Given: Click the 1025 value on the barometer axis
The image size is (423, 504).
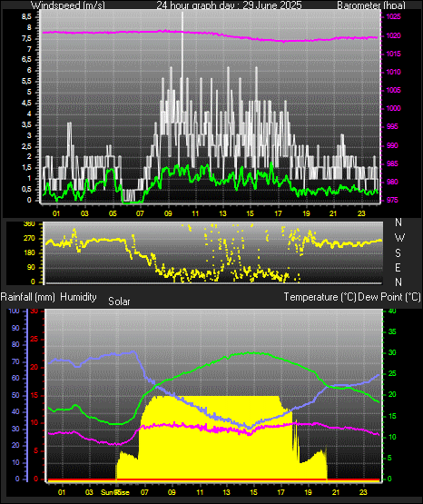Looking at the screenshot, I should [x=393, y=16].
